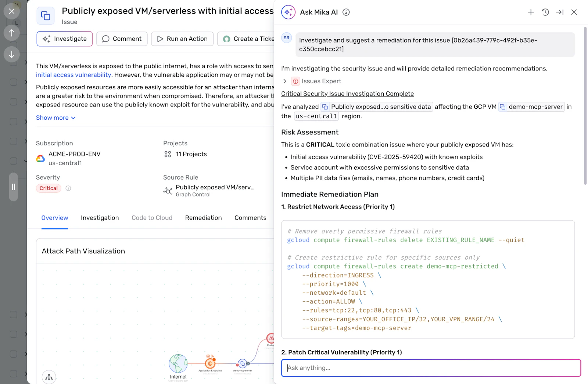Click the chat panel vertical scrollbar

[x=585, y=106]
